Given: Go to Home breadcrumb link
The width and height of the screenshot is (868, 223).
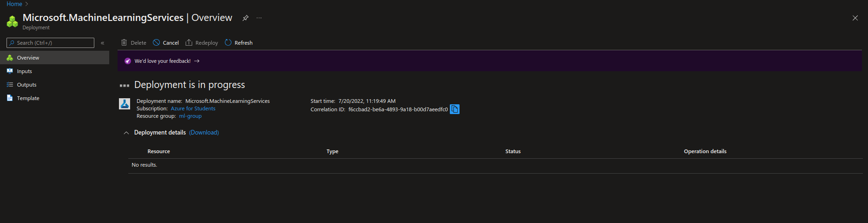Looking at the screenshot, I should [x=14, y=4].
